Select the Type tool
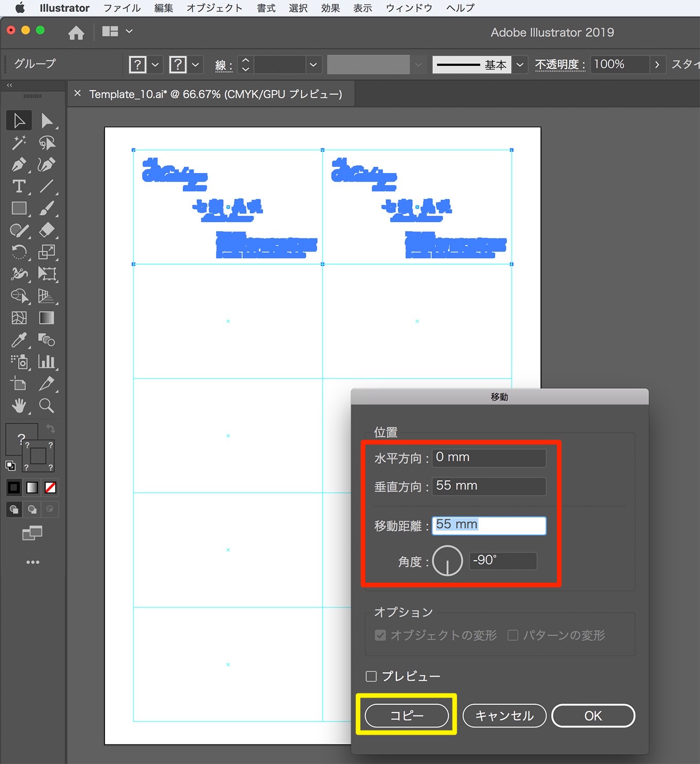Screen dimensions: 700x764 click(19, 186)
